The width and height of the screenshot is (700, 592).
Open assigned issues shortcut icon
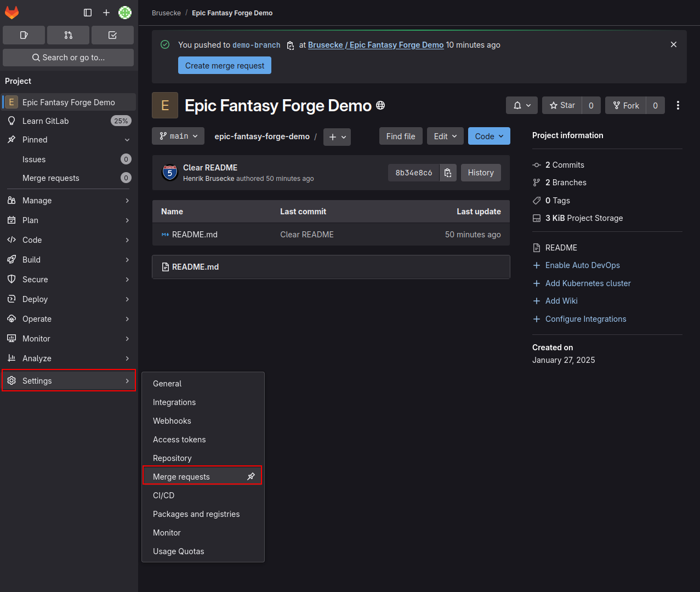tap(24, 35)
